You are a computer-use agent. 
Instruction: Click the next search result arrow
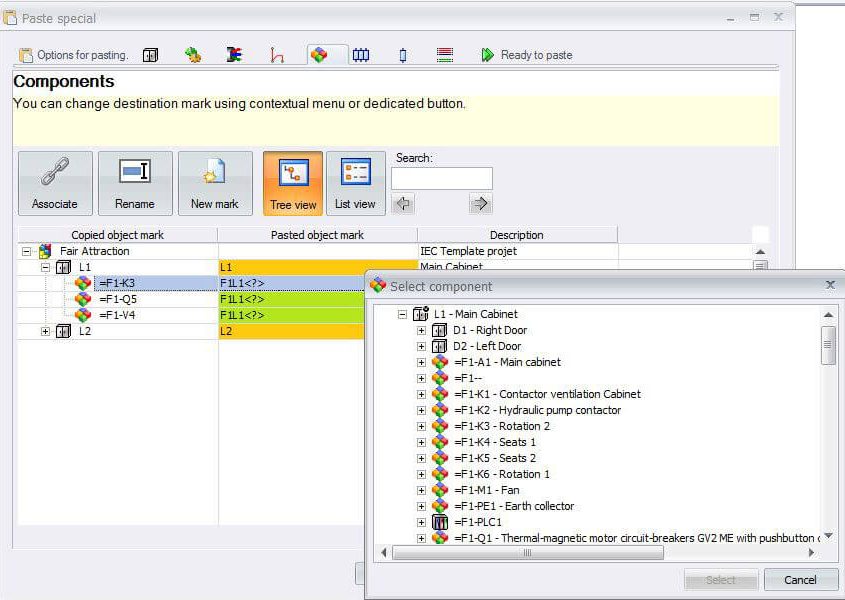tap(481, 204)
